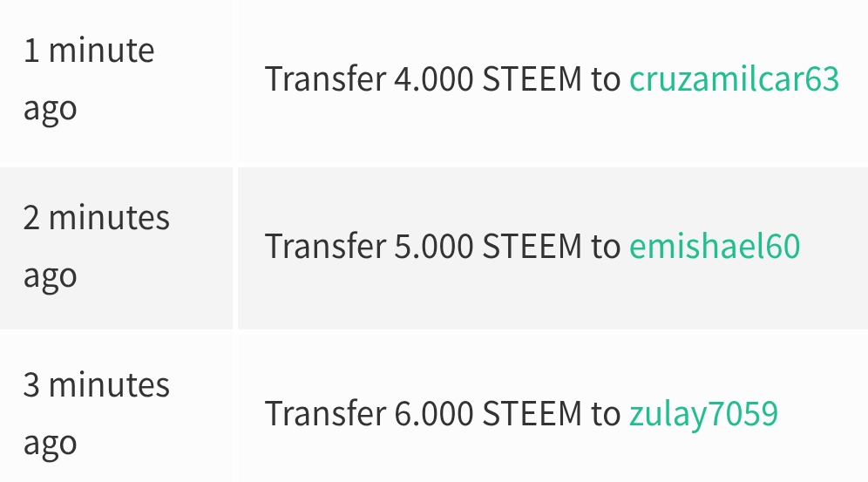Image resolution: width=868 pixels, height=482 pixels.
Task: Click the word "to" before zulay7059
Action: [x=606, y=415]
